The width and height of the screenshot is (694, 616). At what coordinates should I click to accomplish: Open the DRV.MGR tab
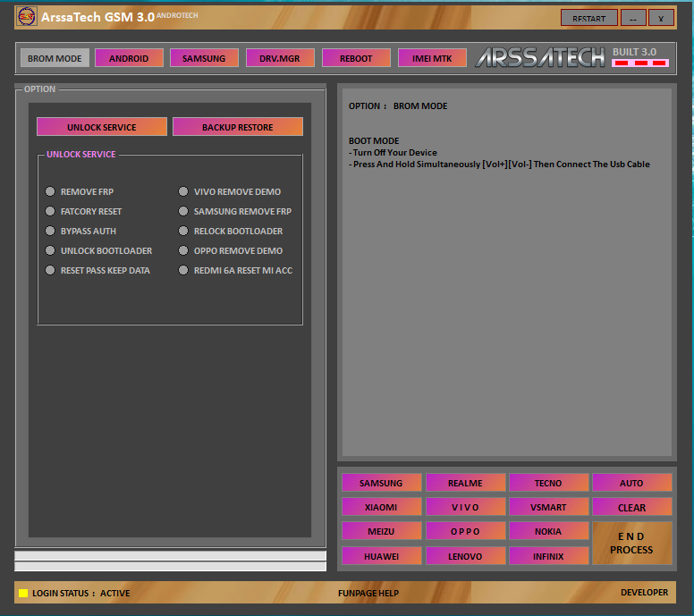pos(280,58)
